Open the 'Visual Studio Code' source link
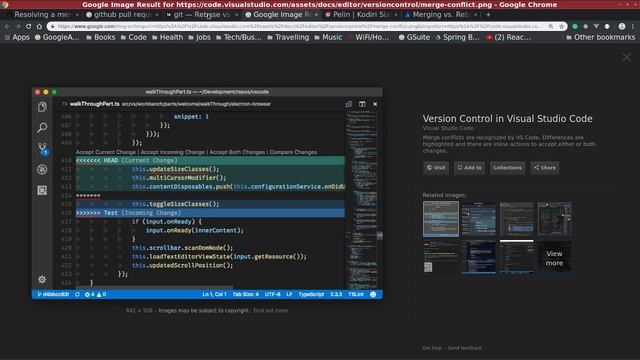Image resolution: width=640 pixels, height=360 pixels. click(x=448, y=128)
